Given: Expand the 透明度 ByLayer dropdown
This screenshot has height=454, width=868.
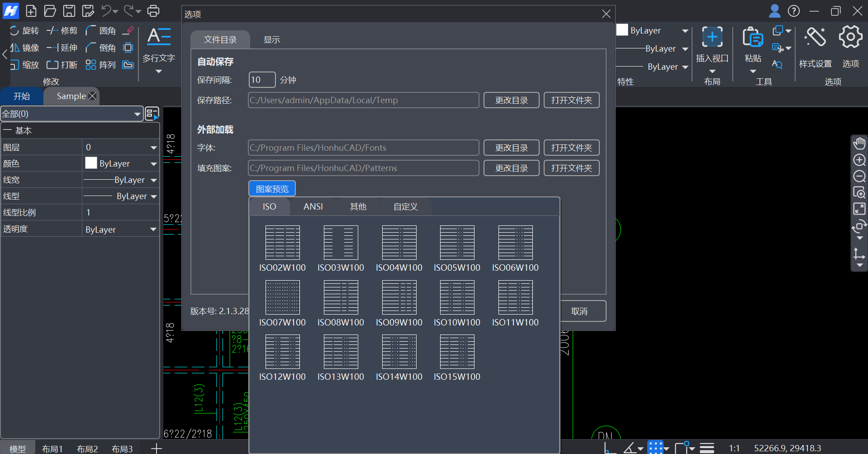Looking at the screenshot, I should [x=153, y=229].
